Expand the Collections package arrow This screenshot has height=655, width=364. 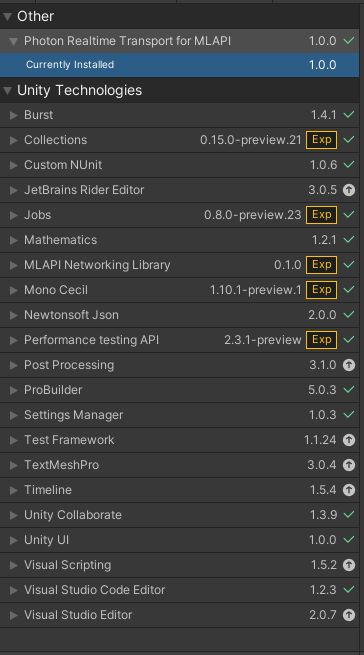tap(14, 140)
